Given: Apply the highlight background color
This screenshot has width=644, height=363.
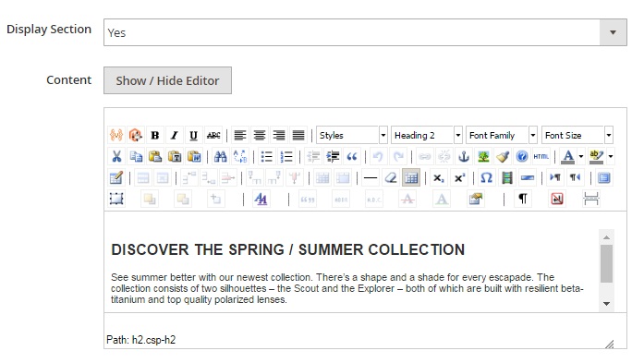Looking at the screenshot, I should coord(596,156).
